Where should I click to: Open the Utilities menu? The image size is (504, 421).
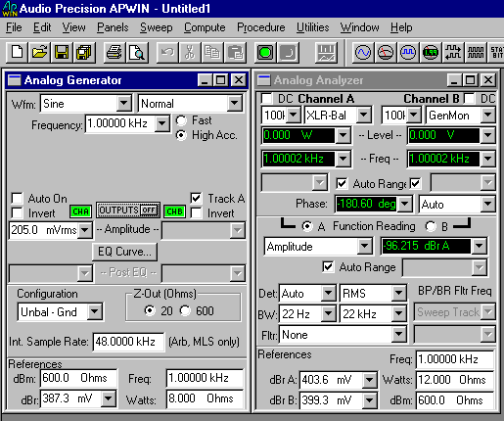pyautogui.click(x=312, y=27)
